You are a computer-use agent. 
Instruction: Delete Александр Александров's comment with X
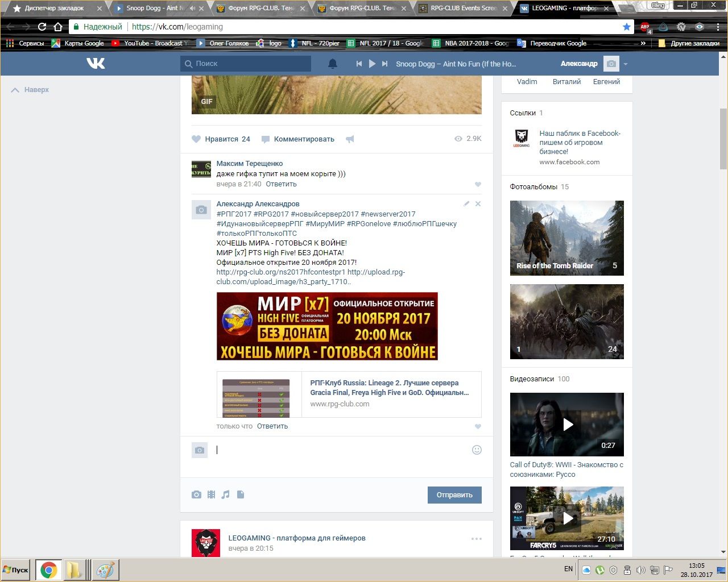tap(478, 203)
